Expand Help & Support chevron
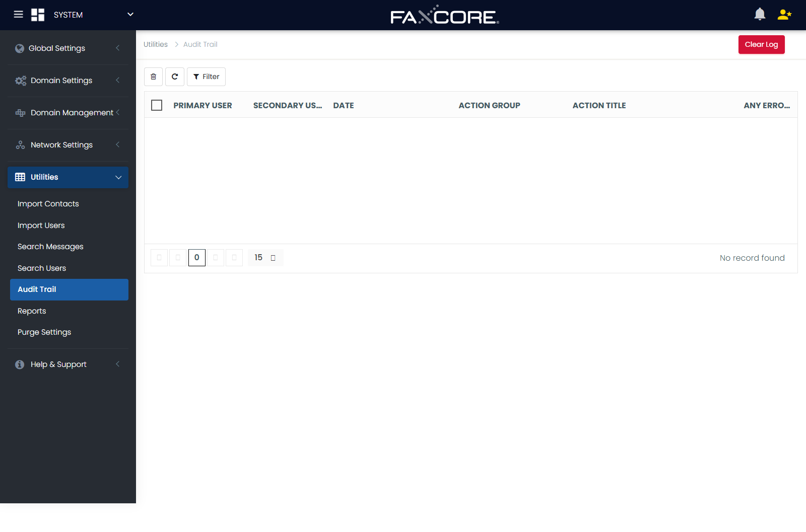806x532 pixels. (118, 364)
